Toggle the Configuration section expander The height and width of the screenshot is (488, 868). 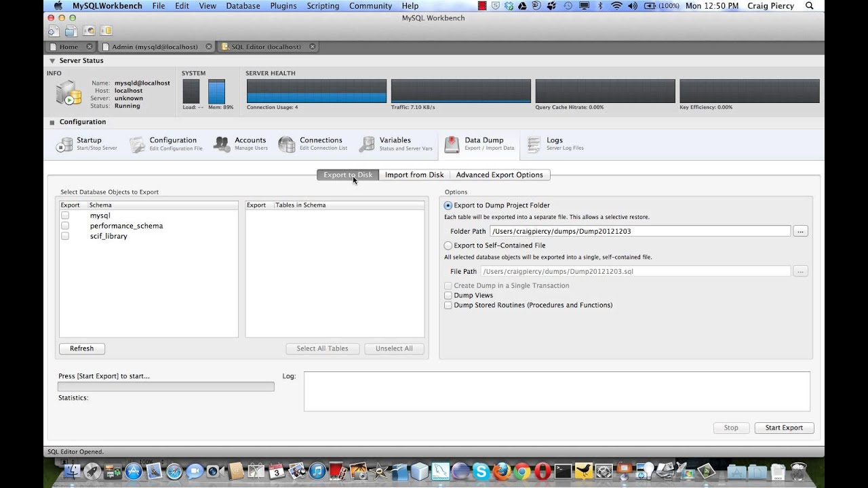pos(52,122)
